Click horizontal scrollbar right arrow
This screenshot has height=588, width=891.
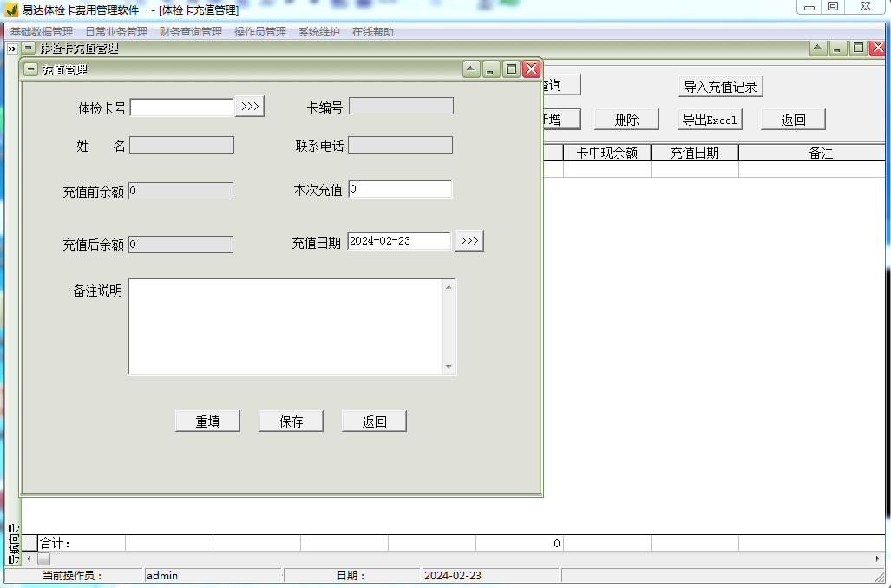[x=878, y=559]
